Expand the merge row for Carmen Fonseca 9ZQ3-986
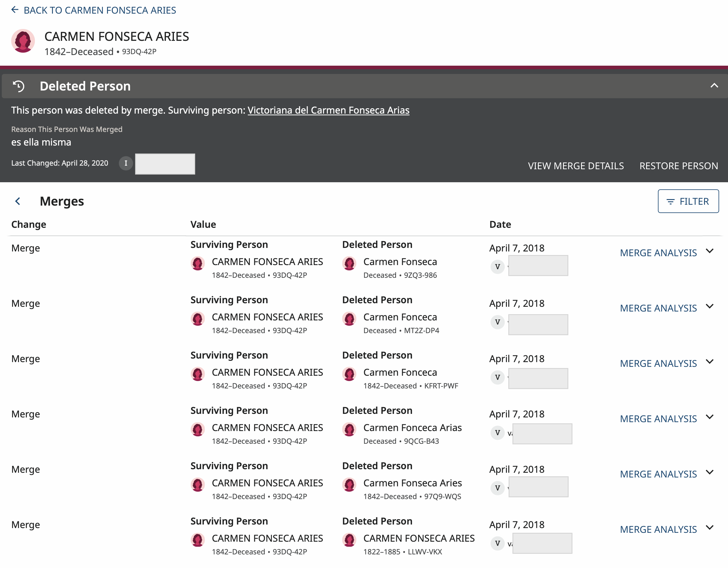 pyautogui.click(x=710, y=251)
